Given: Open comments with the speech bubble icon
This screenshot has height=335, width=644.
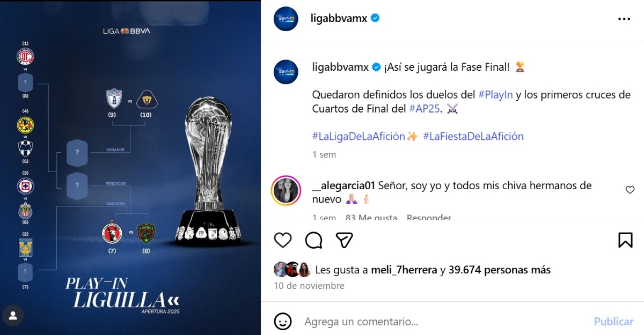Looking at the screenshot, I should pyautogui.click(x=313, y=240).
